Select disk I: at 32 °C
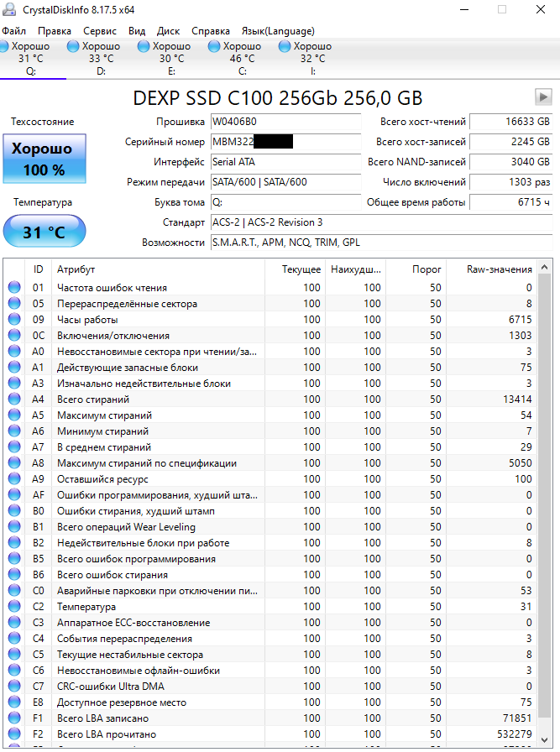Screen dimensions: 560x752 [306, 59]
